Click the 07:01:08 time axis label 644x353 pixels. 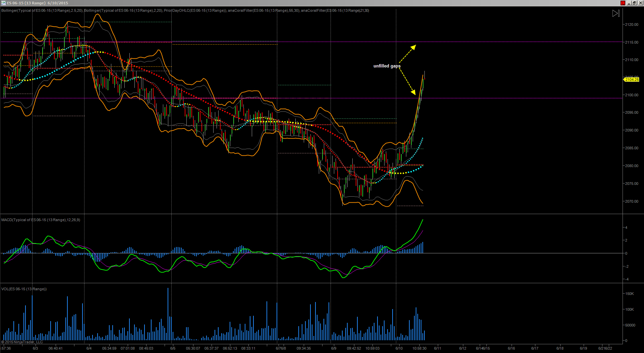click(128, 348)
